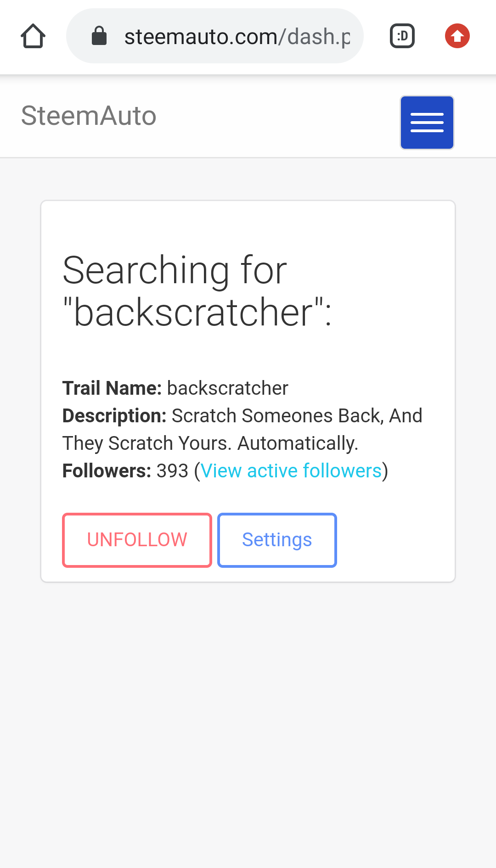Open the browser tab switcher

click(x=402, y=36)
